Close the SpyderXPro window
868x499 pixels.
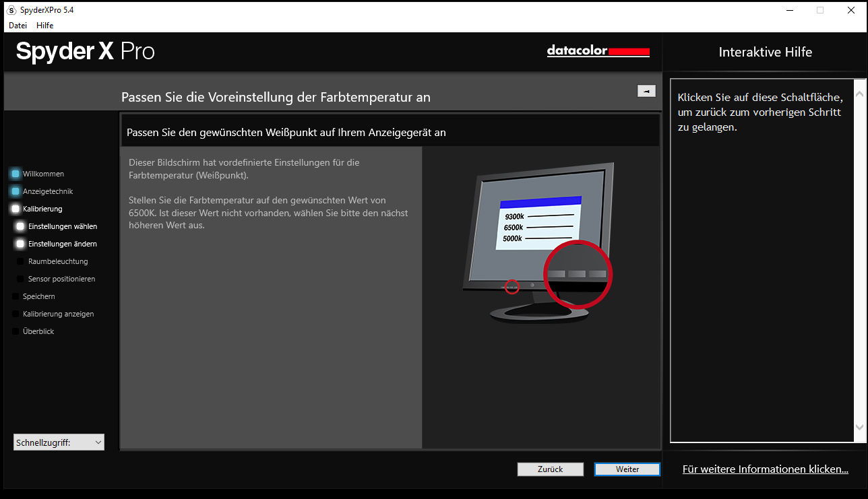[851, 10]
